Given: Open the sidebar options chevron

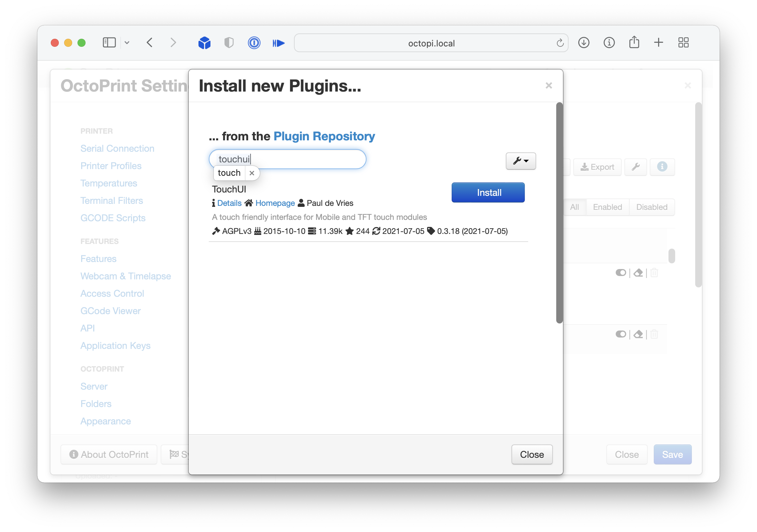Looking at the screenshot, I should [x=127, y=43].
